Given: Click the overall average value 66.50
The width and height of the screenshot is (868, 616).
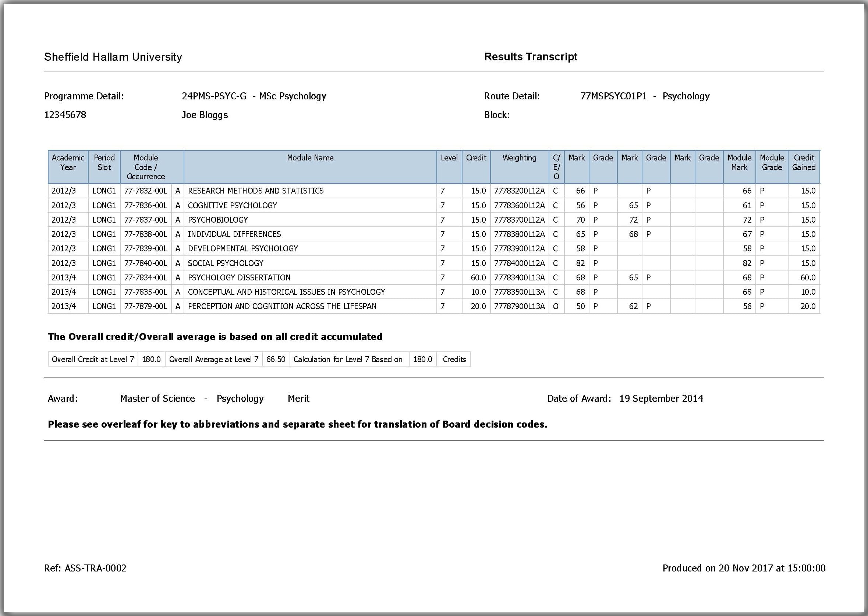Looking at the screenshot, I should point(276,359).
